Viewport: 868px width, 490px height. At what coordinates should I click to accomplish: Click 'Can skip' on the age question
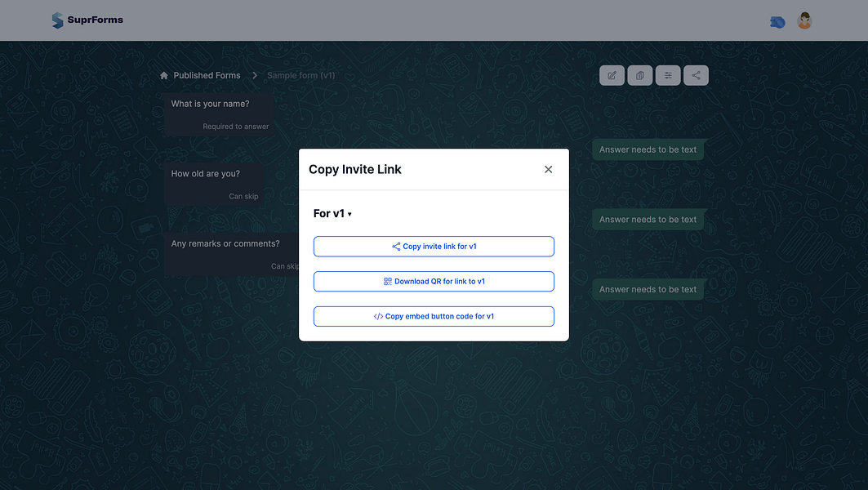(x=243, y=196)
